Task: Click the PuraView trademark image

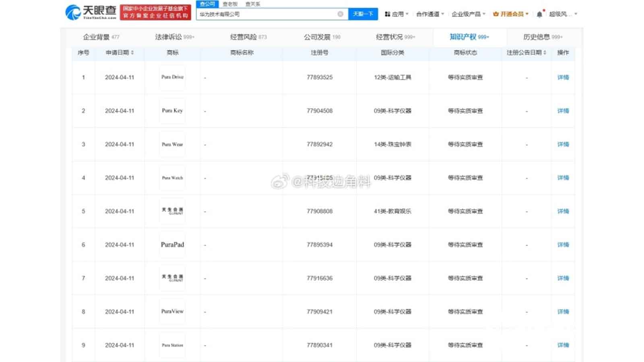Action: tap(172, 312)
